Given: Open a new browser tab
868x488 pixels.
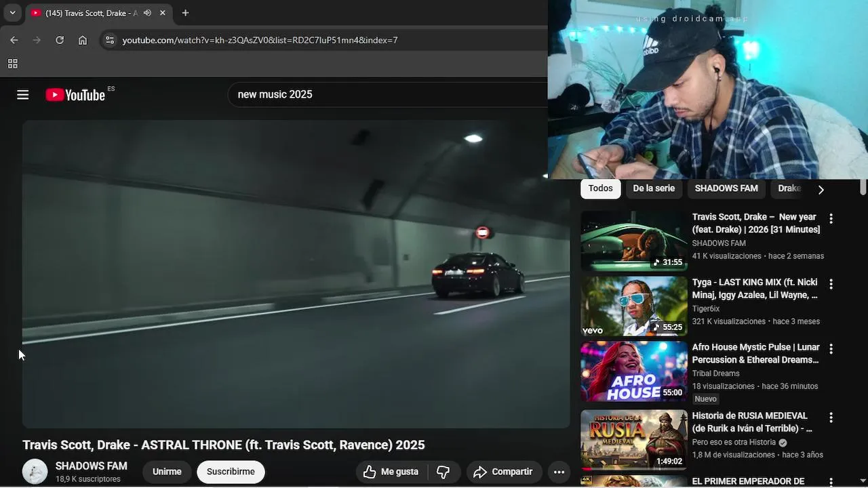Looking at the screenshot, I should click(x=185, y=13).
